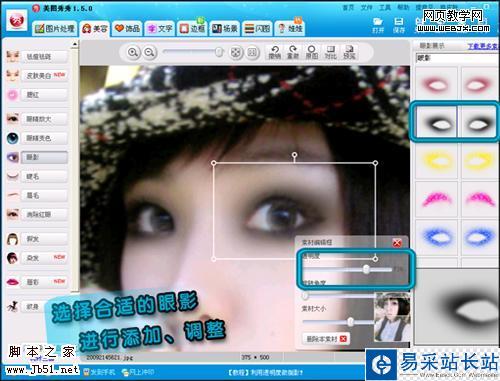Click the 预览 preview icon
This screenshot has height=381, width=500.
(349, 52)
